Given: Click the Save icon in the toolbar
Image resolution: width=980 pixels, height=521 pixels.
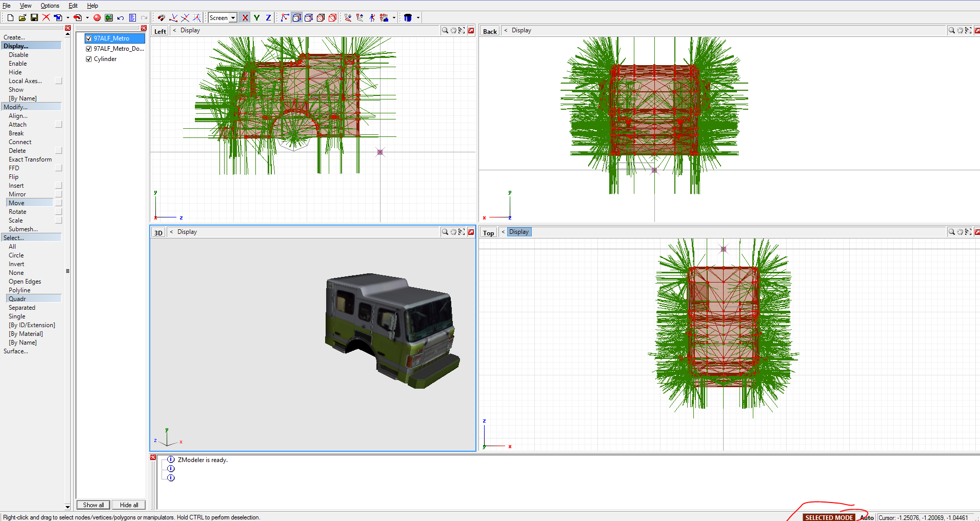Looking at the screenshot, I should (34, 17).
